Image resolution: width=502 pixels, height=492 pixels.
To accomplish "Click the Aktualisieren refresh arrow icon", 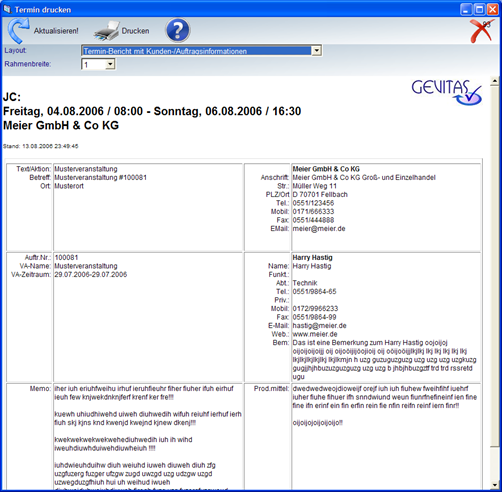I will pyautogui.click(x=18, y=31).
